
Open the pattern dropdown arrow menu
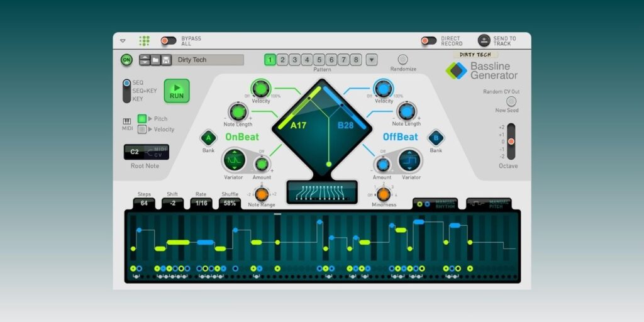[x=371, y=60]
